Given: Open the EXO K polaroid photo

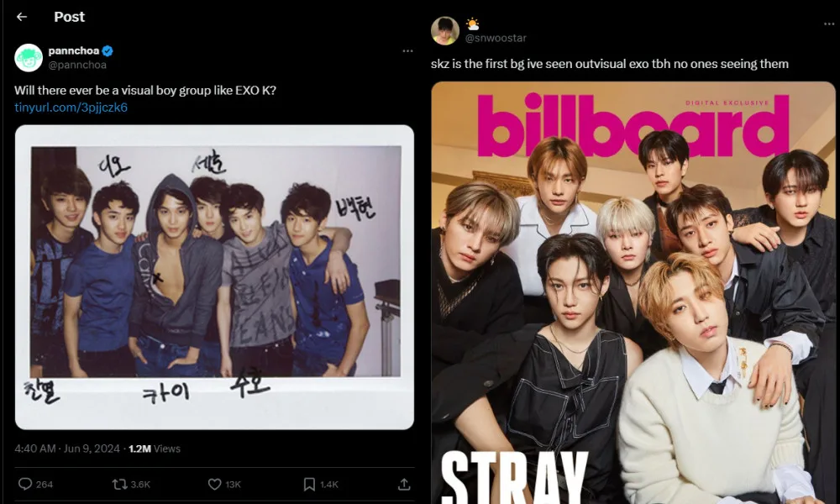Looking at the screenshot, I should [x=214, y=277].
